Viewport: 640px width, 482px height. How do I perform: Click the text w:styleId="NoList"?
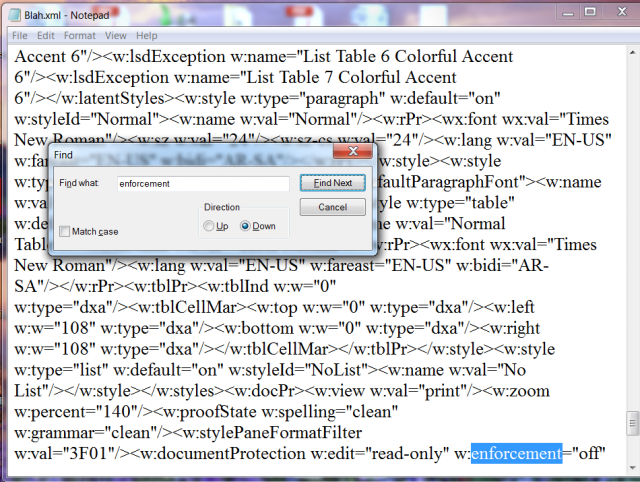(299, 370)
